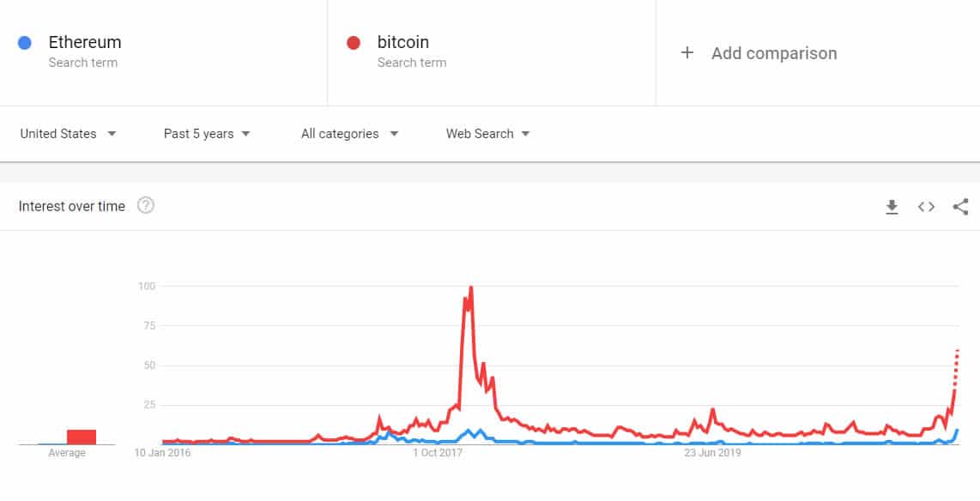Screen dimensions: 980x501
Task: Click the Average label under the bars
Action: point(68,453)
